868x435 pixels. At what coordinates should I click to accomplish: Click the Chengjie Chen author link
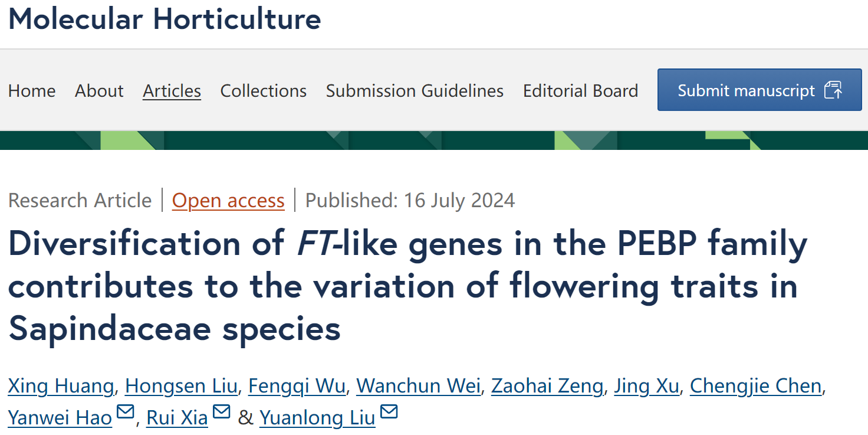(755, 386)
